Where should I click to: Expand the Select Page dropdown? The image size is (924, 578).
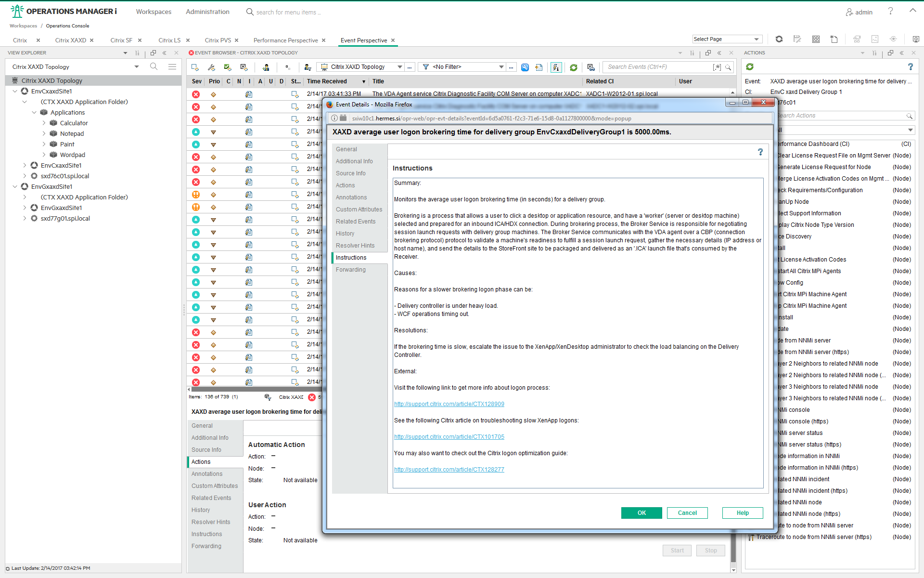point(756,39)
